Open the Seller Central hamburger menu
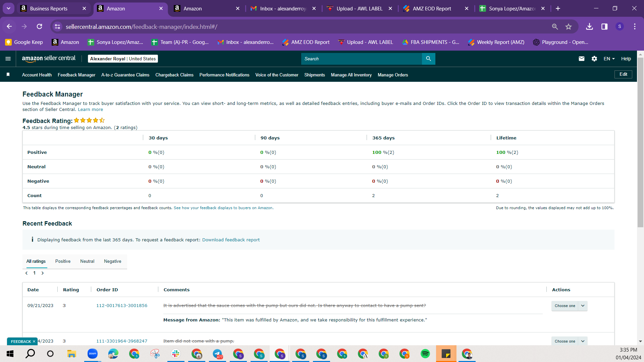Screen dimensions: 644x362 [8, 59]
